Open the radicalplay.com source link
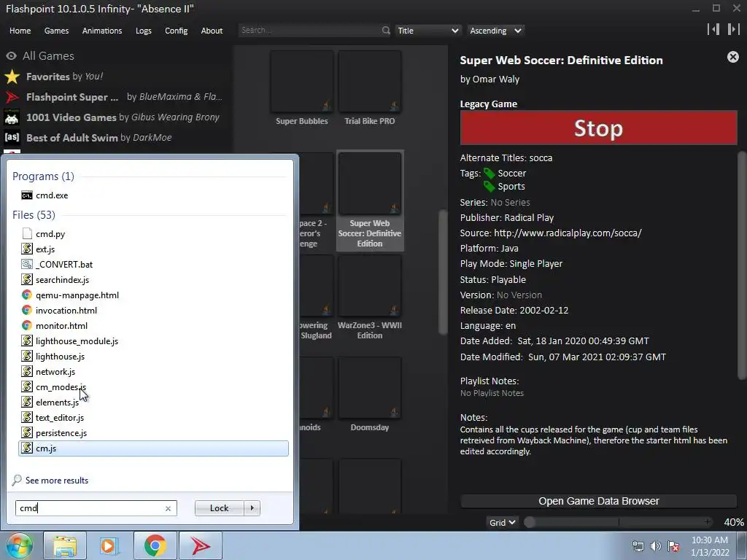This screenshot has width=747, height=560. pos(568,233)
